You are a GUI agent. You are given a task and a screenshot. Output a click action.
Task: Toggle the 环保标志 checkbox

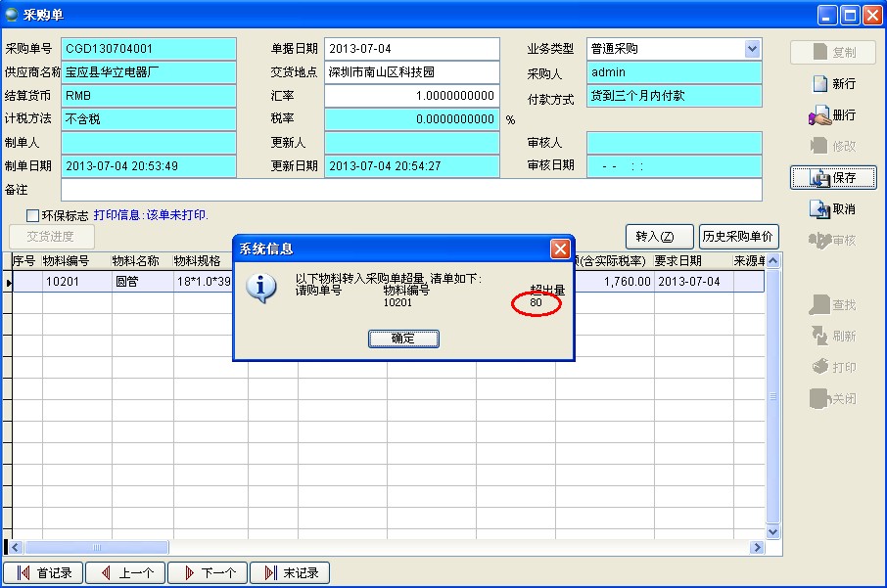point(32,215)
